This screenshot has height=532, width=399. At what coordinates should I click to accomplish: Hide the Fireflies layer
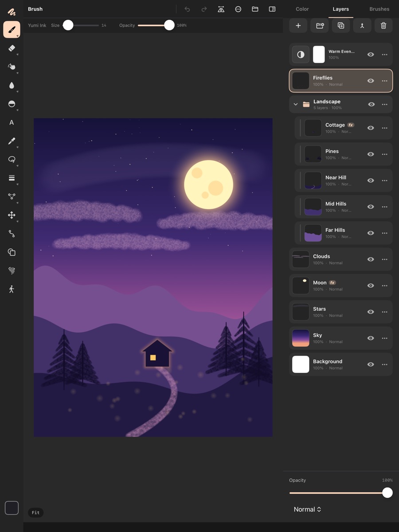[x=371, y=81]
